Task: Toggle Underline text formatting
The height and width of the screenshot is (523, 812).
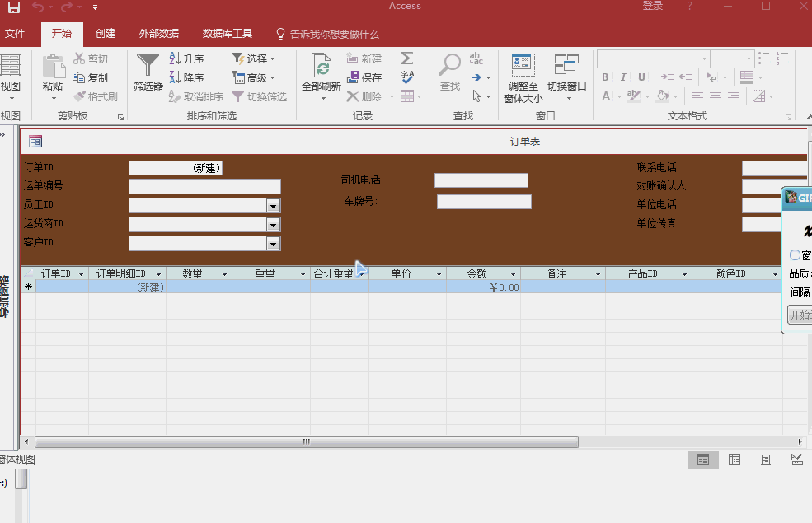Action: pyautogui.click(x=641, y=77)
